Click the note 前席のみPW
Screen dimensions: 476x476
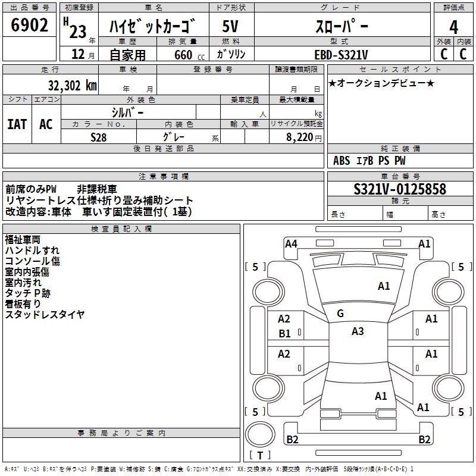pyautogui.click(x=31, y=189)
